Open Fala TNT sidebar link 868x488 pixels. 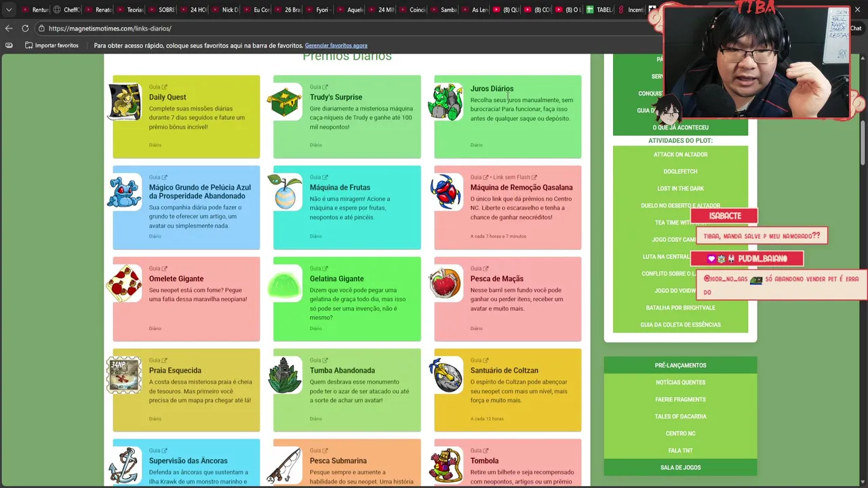click(x=680, y=450)
